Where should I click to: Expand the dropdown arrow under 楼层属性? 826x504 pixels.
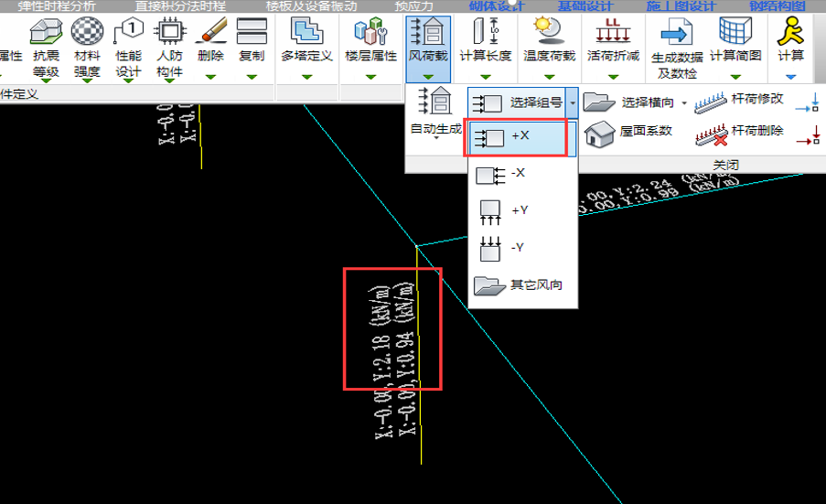[370, 77]
